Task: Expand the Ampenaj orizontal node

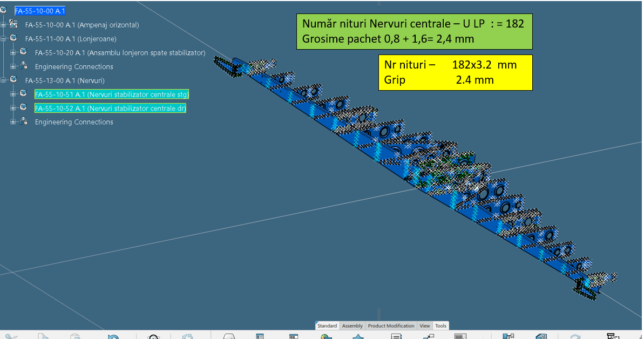Action: [x=4, y=25]
